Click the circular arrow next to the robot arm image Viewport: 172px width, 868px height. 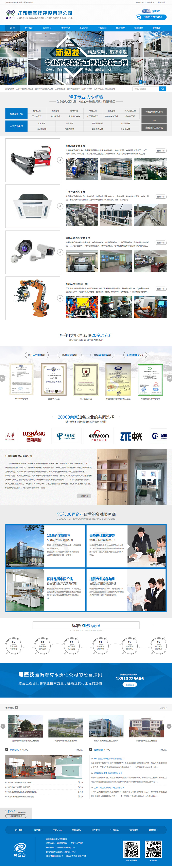pos(60,298)
